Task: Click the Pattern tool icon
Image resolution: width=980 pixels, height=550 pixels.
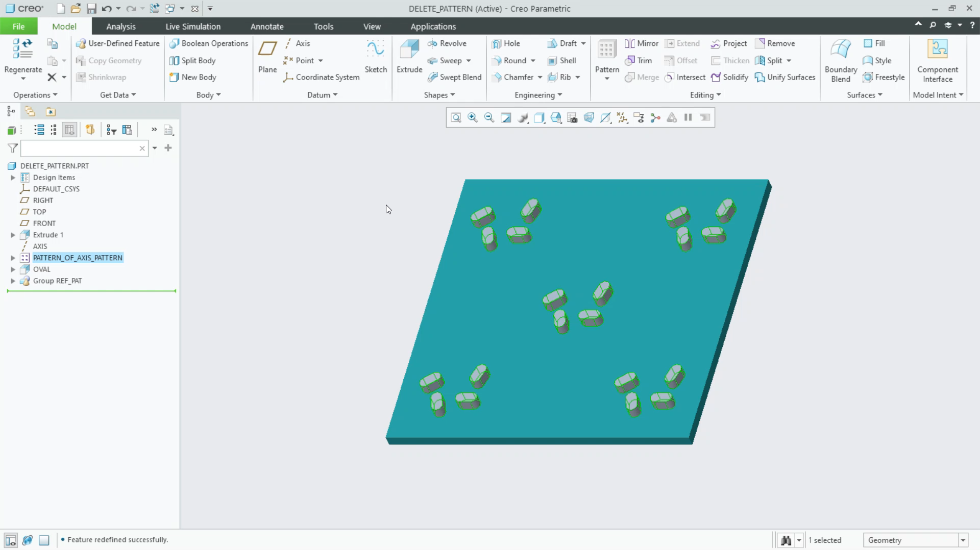Action: [x=607, y=49]
